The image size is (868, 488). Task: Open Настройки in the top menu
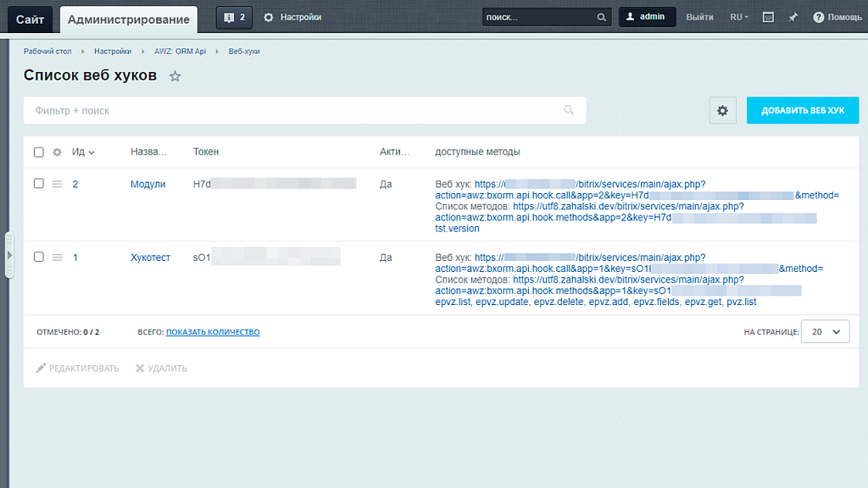[292, 17]
